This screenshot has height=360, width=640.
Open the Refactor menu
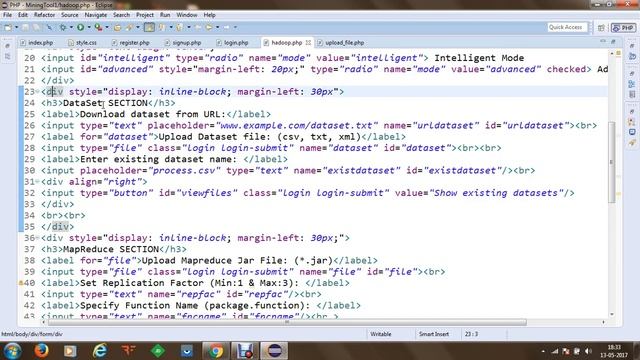44,15
